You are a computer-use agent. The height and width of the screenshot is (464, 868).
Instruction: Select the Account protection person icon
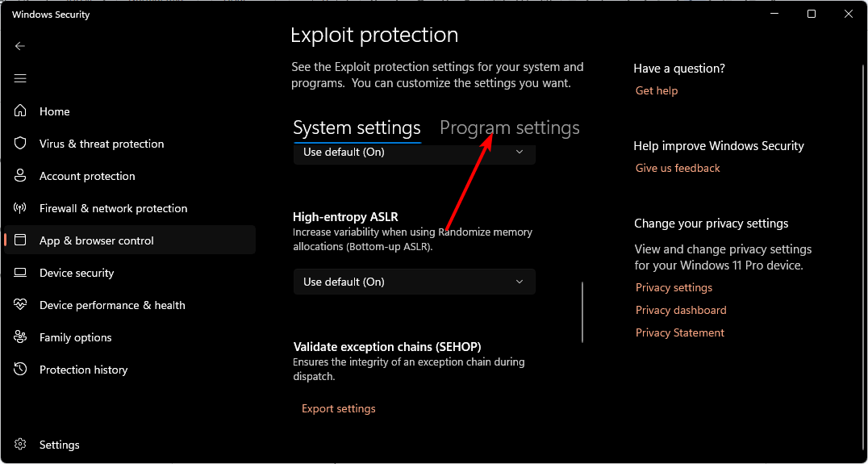point(21,176)
